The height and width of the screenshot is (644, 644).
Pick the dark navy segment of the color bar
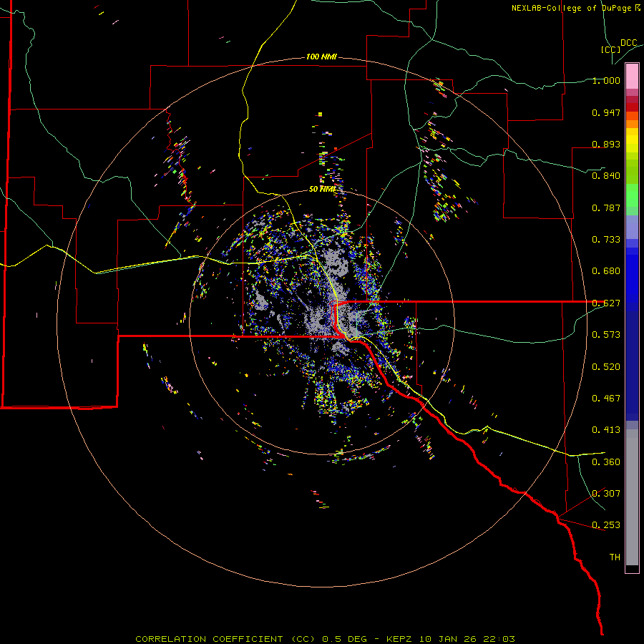[x=632, y=366]
